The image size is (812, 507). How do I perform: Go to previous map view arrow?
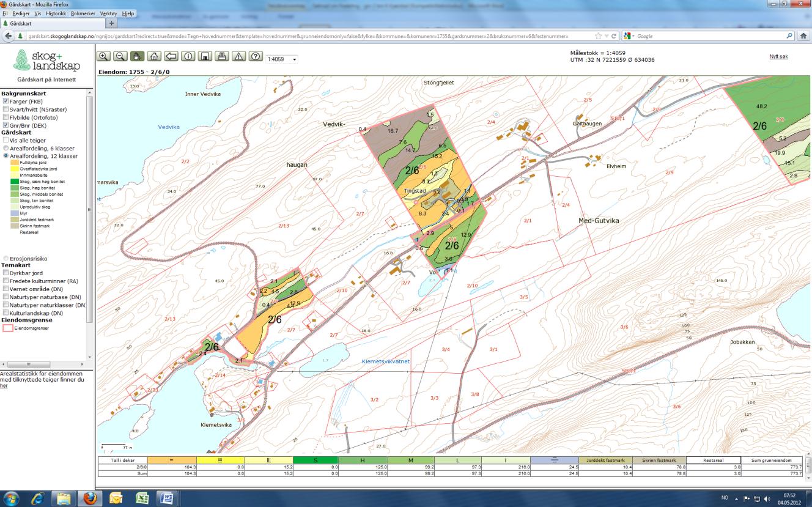[x=171, y=57]
